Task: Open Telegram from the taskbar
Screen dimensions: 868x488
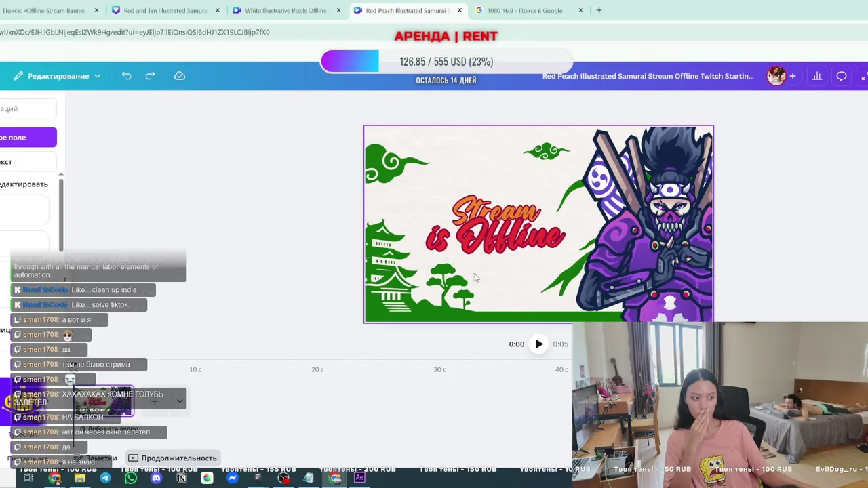Action: point(105,478)
